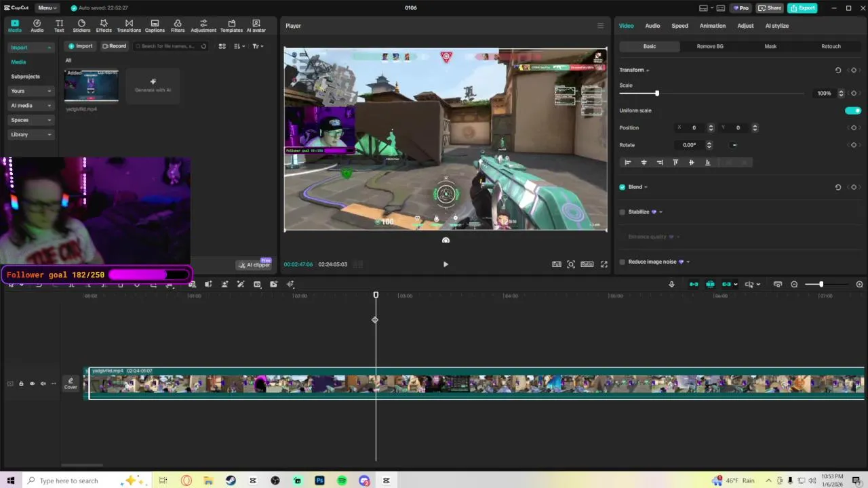Open the Transitions panel

pyautogui.click(x=129, y=26)
